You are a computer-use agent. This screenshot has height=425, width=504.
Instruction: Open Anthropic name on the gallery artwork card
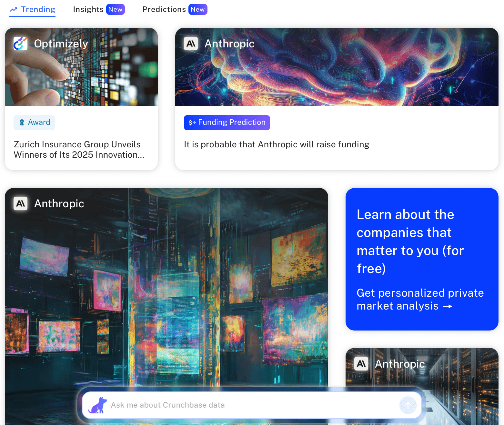pyautogui.click(x=59, y=203)
